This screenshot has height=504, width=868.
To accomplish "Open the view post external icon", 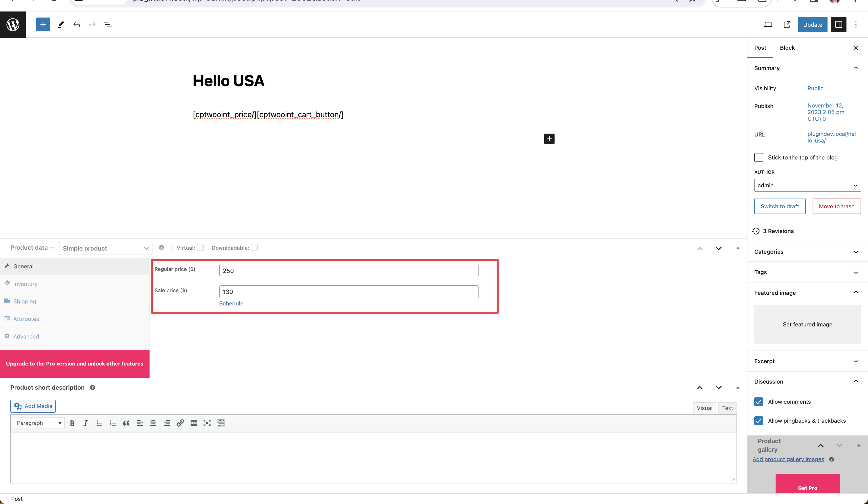I will coord(787,24).
